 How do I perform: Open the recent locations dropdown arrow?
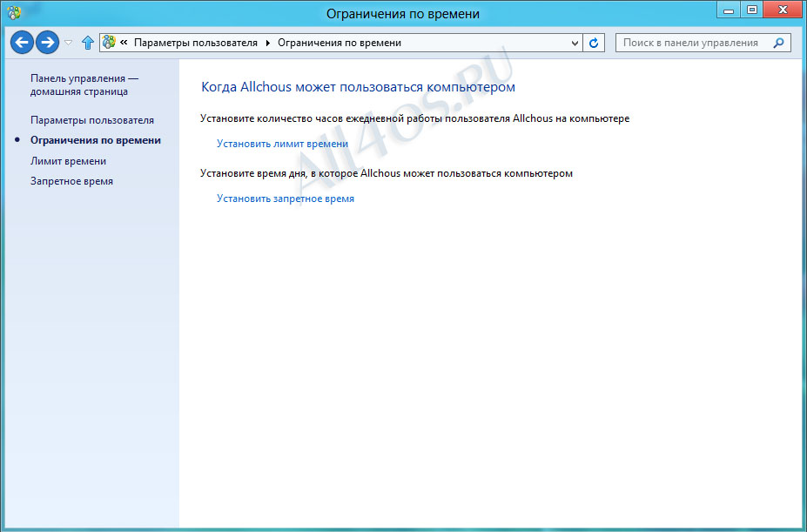69,43
